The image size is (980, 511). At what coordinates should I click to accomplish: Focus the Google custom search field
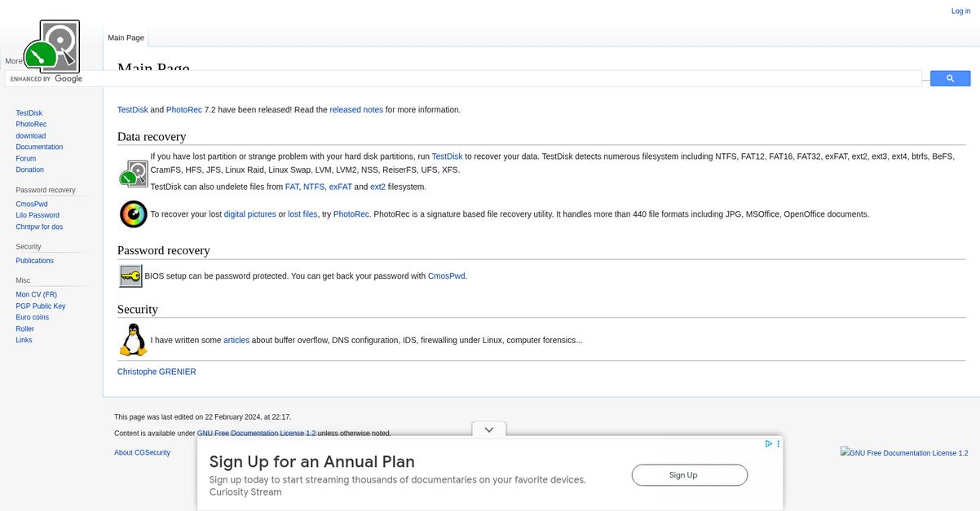(x=463, y=79)
